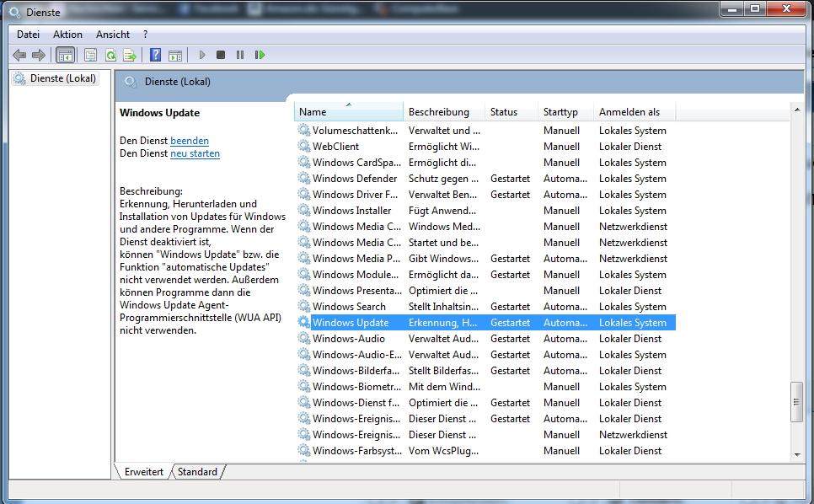Switch to the Standard tab

[197, 472]
